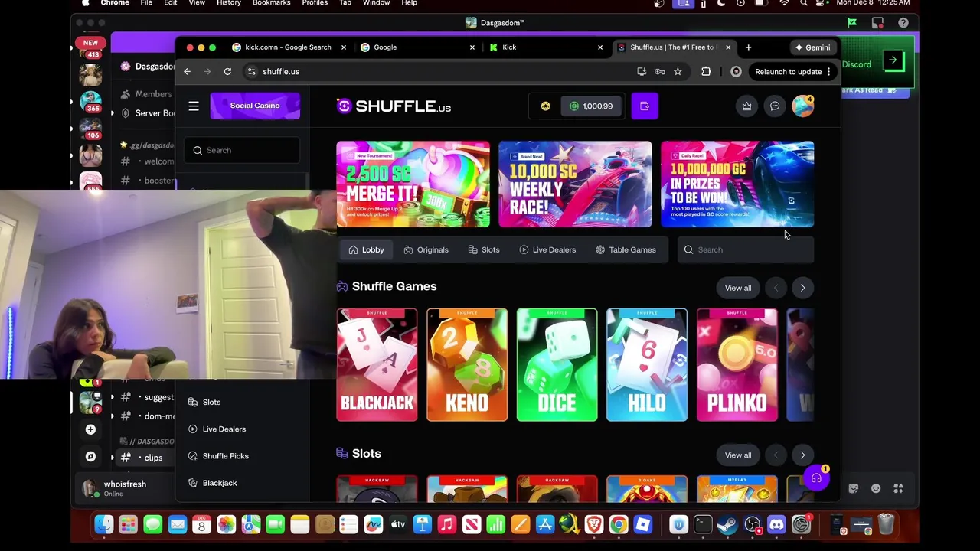Viewport: 980px width, 551px height.
Task: Open the Dice game card
Action: tap(557, 365)
